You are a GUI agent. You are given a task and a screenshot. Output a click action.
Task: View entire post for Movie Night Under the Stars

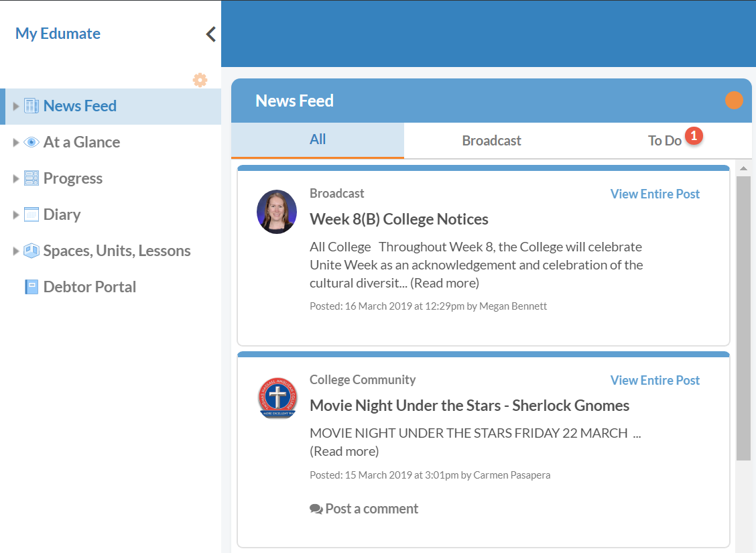click(655, 380)
